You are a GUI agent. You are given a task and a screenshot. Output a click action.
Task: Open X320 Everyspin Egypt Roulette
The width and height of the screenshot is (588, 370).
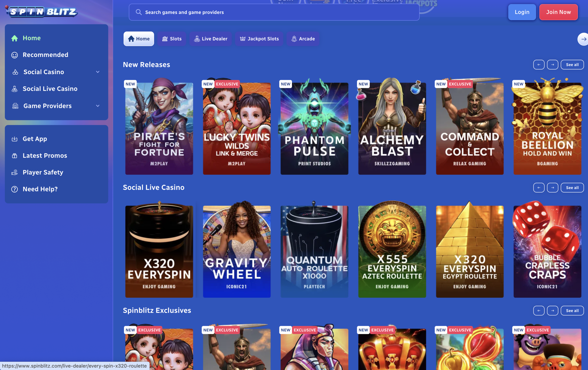(469, 249)
